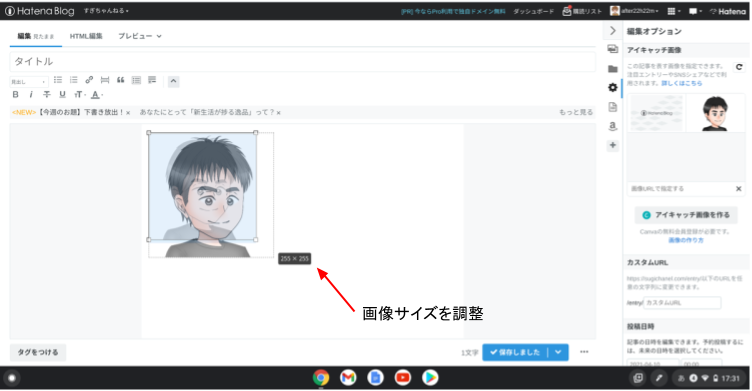Open the プレビュー tab dropdown

point(140,36)
